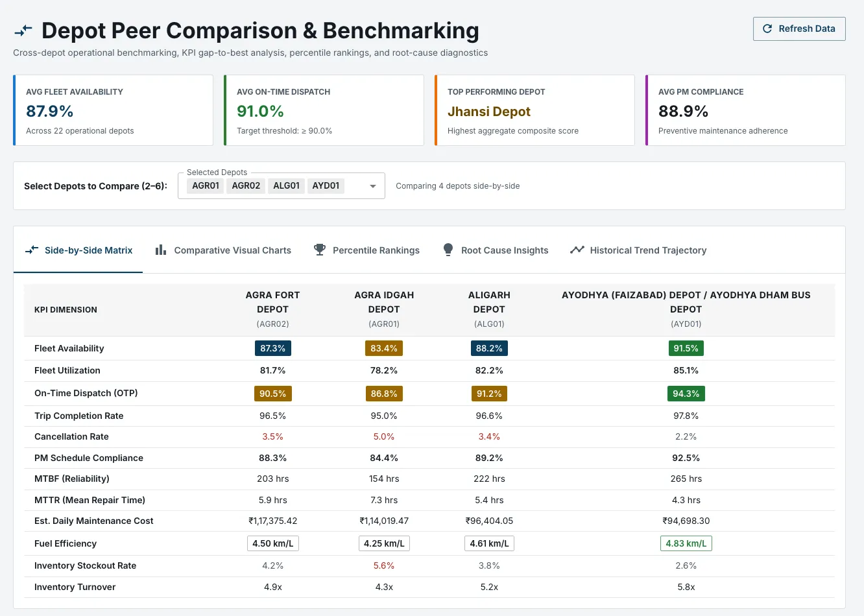Click the 5.6% stockout rate value
Viewport: 864px width, 616px height.
(x=384, y=565)
